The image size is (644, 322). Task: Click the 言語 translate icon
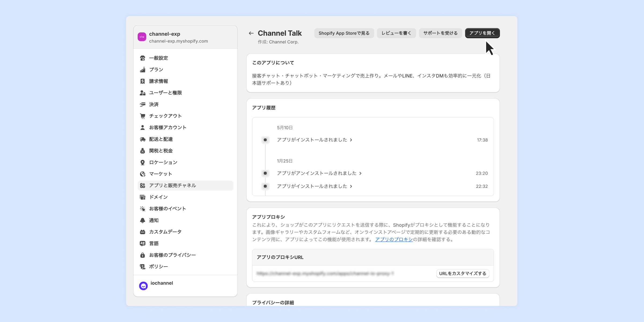point(142,243)
